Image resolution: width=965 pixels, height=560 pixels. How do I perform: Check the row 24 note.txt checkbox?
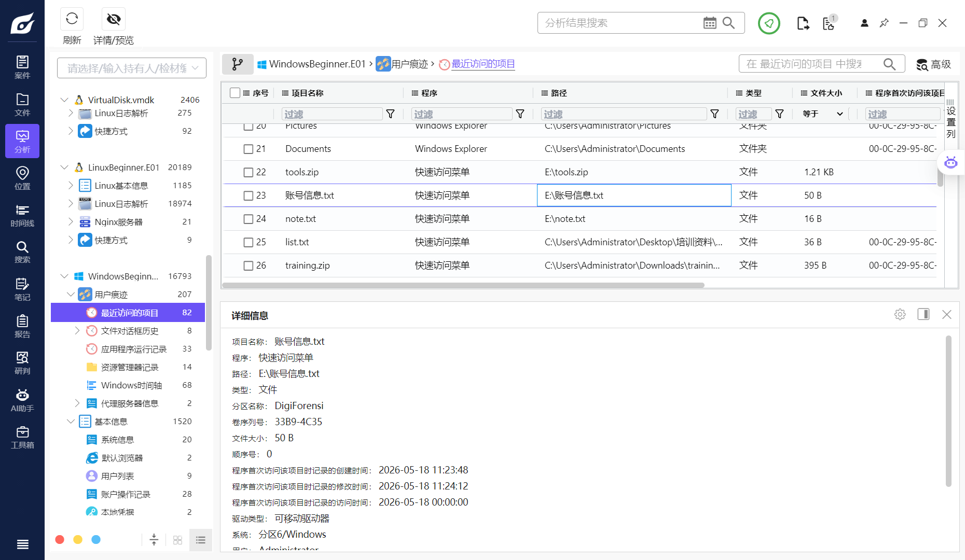tap(249, 219)
